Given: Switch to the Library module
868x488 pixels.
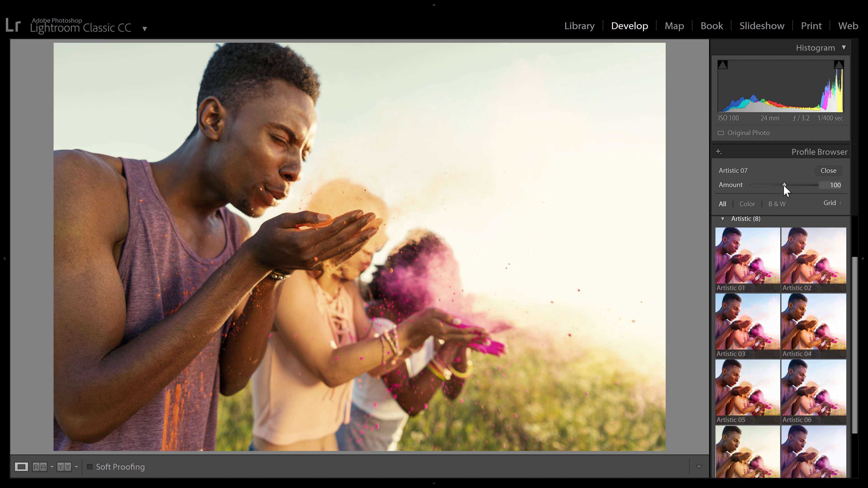Looking at the screenshot, I should click(x=579, y=26).
